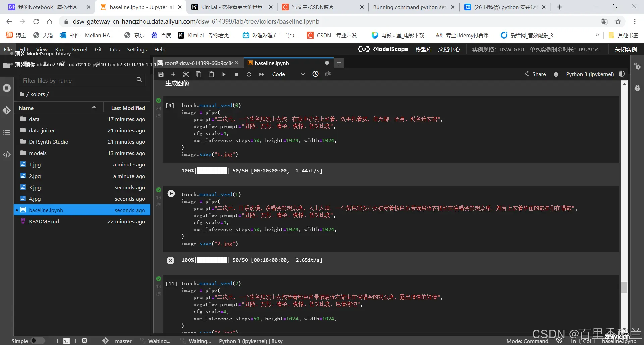The image size is (644, 345).
Task: Click the git toolbar icon
Action: click(x=328, y=74)
